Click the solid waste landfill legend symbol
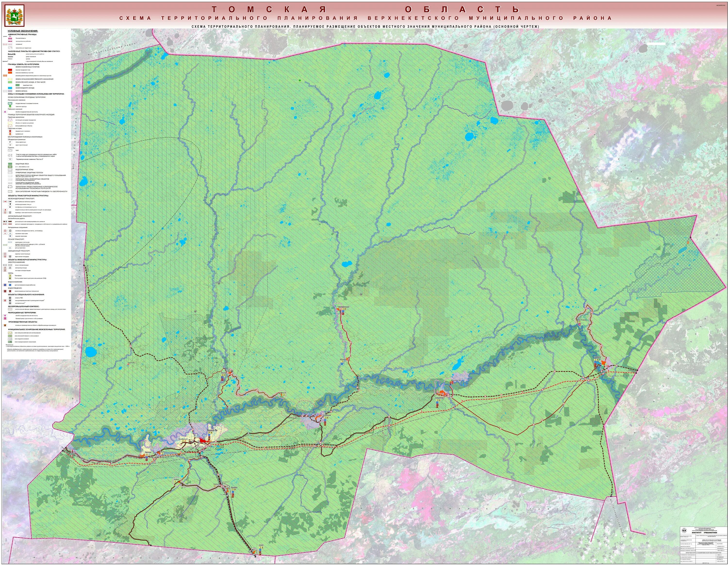Screen dimensions: 728x565 [x=10, y=298]
